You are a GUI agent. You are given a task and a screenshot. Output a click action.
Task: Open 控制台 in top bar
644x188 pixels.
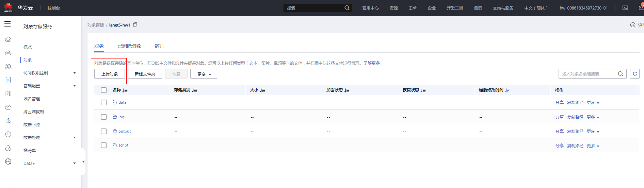click(x=54, y=8)
